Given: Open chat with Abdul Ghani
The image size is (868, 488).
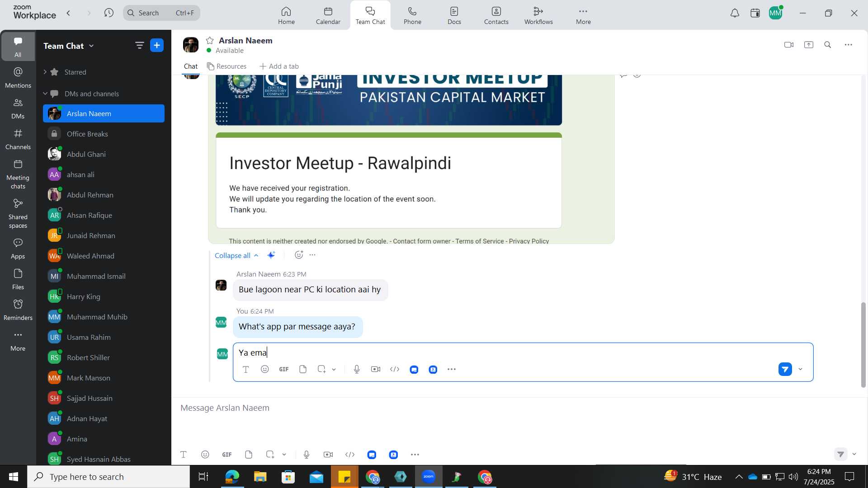Looking at the screenshot, I should pyautogui.click(x=104, y=154).
